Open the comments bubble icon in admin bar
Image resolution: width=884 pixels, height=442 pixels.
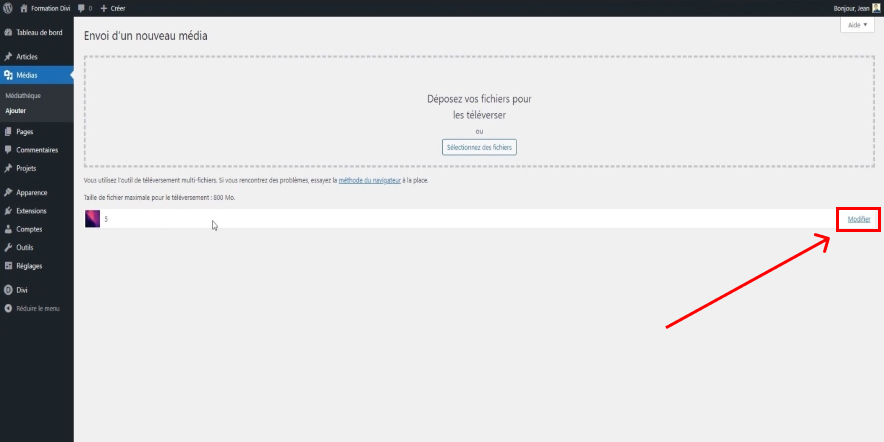(81, 8)
